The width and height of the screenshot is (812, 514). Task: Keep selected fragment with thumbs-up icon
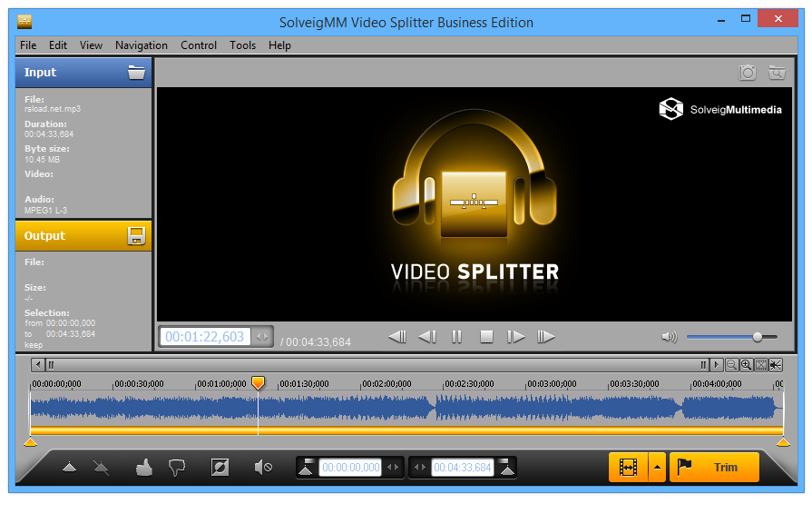point(144,468)
